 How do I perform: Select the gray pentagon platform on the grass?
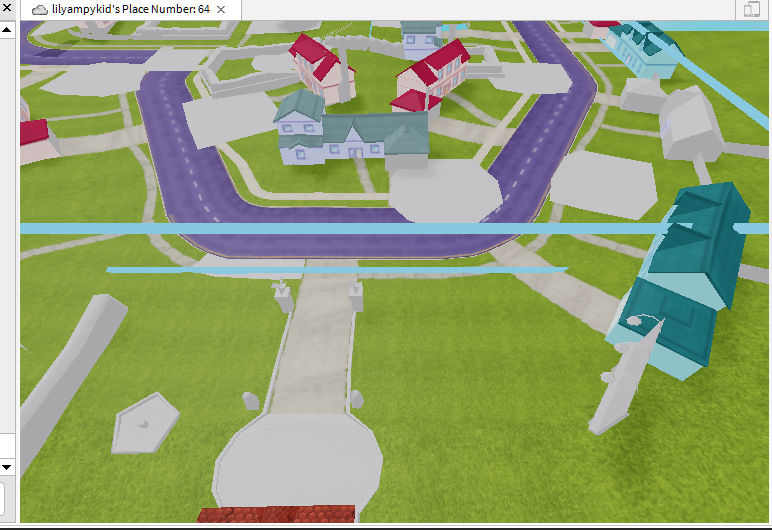click(145, 423)
